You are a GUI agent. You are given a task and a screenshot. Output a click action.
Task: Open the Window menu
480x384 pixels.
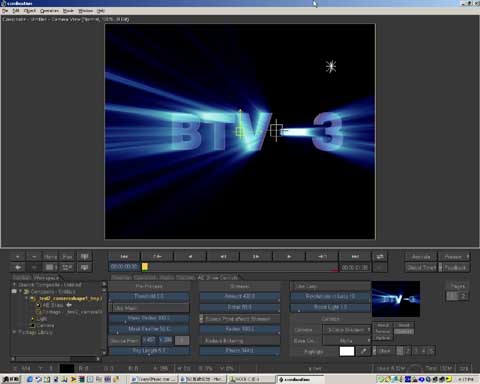tap(85, 11)
